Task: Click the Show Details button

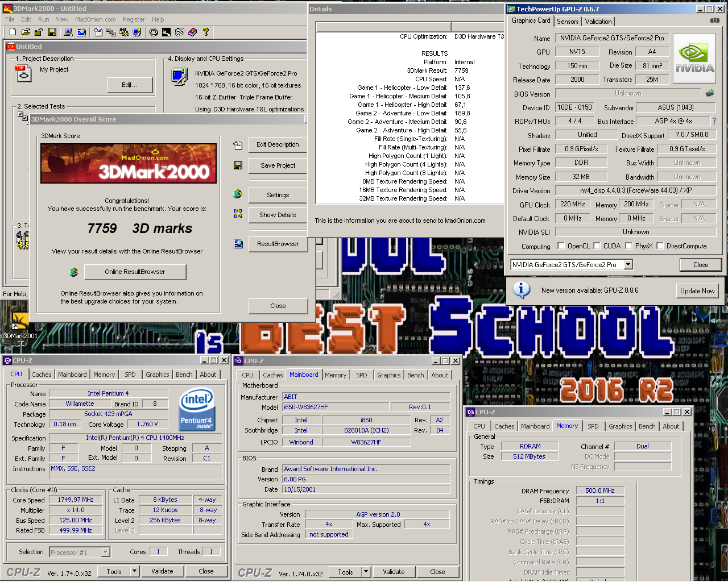Action: 278,215
